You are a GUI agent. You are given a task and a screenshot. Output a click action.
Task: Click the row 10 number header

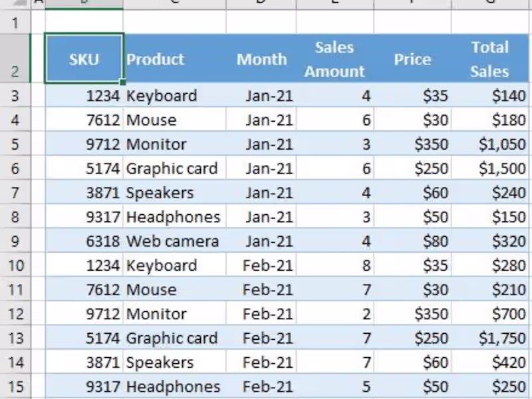[15, 265]
